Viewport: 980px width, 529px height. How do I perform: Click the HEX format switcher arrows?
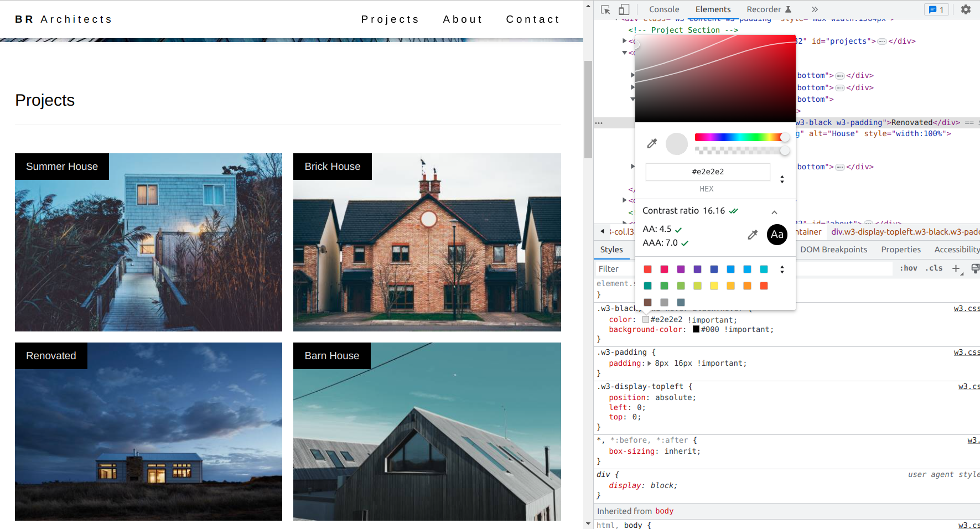coord(782,178)
